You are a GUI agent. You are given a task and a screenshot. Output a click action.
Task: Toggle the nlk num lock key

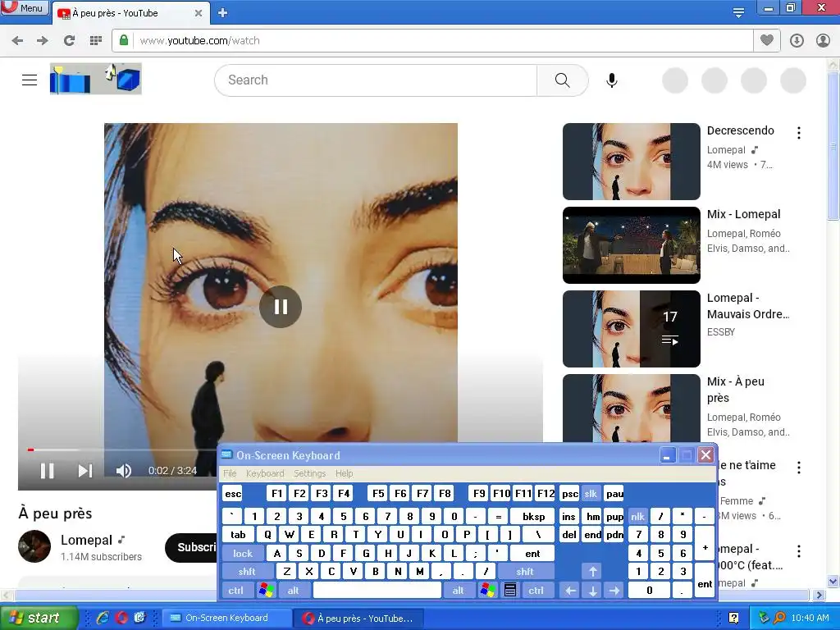[637, 517]
